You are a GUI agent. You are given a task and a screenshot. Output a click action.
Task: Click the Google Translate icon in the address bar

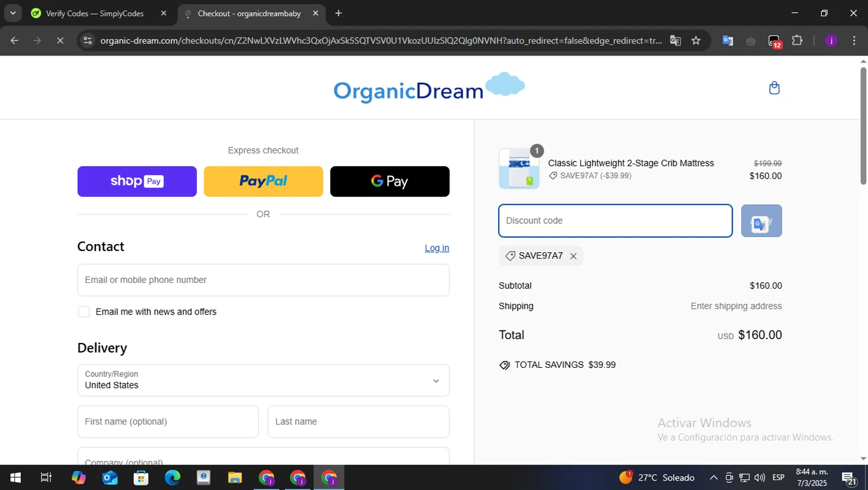point(675,40)
